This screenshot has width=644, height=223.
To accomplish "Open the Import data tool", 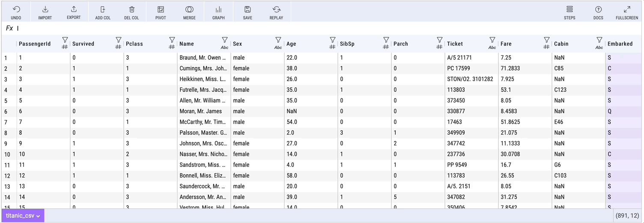I will pyautogui.click(x=45, y=9).
